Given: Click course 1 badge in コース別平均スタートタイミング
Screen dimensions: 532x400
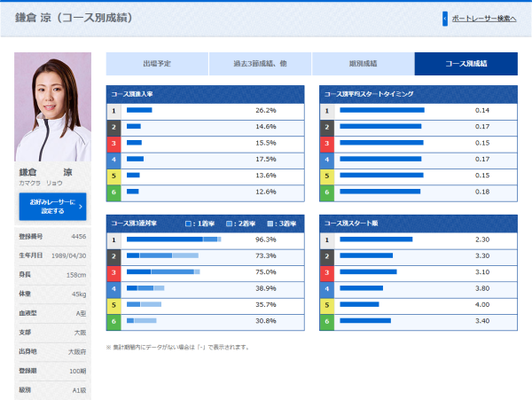Looking at the screenshot, I should tap(327, 111).
